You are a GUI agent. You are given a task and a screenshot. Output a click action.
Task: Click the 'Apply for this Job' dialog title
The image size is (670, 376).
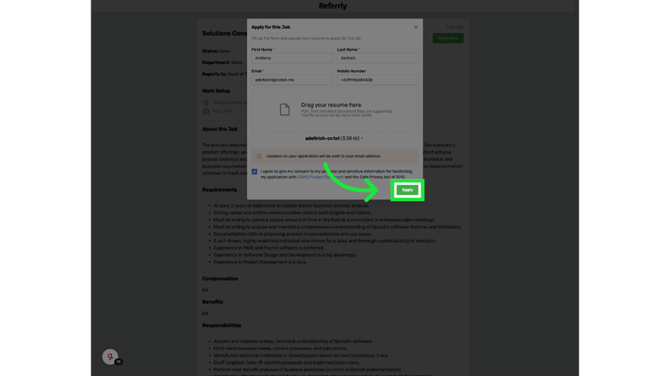(x=271, y=27)
